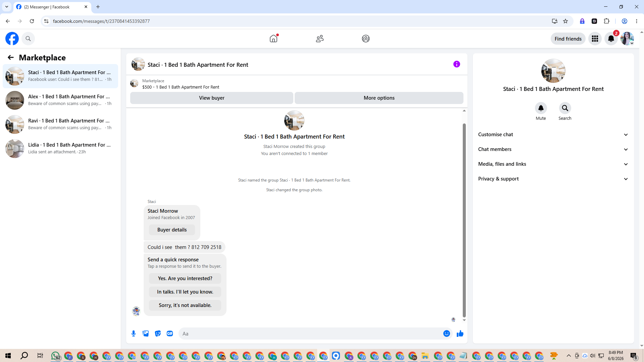
Task: Expand the Privacy & support section
Action: pyautogui.click(x=553, y=179)
